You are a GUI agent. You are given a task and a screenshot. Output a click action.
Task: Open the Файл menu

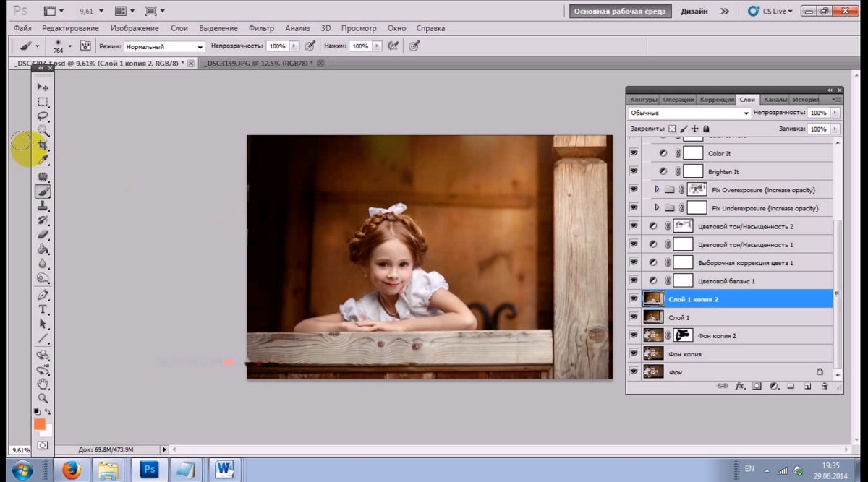pos(22,28)
